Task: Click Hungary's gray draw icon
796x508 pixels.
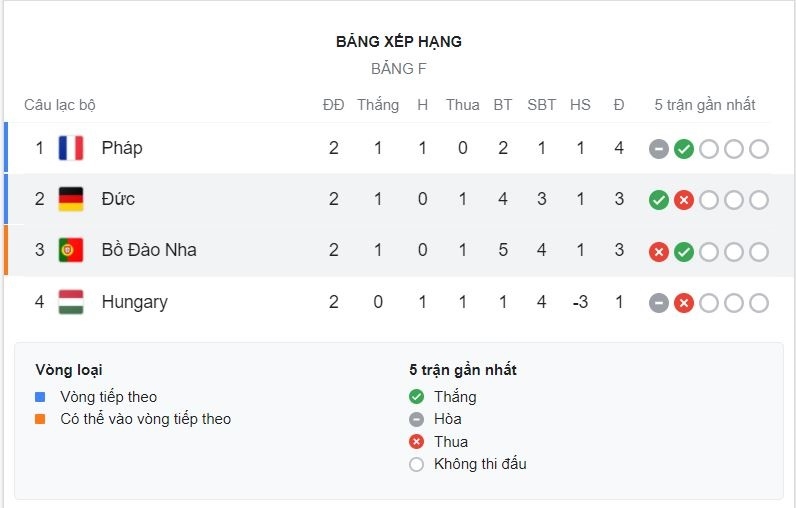Action: point(659,303)
